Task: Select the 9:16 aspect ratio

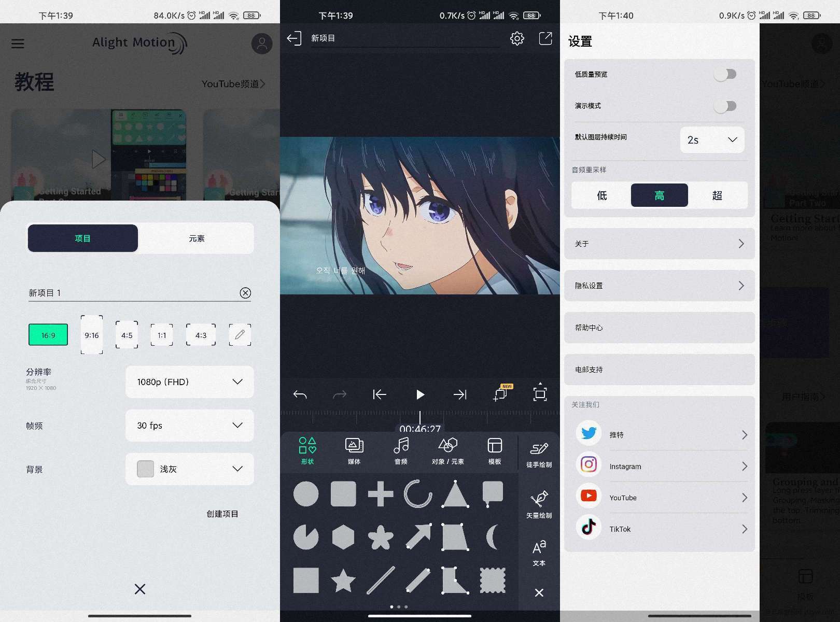Action: click(x=92, y=335)
